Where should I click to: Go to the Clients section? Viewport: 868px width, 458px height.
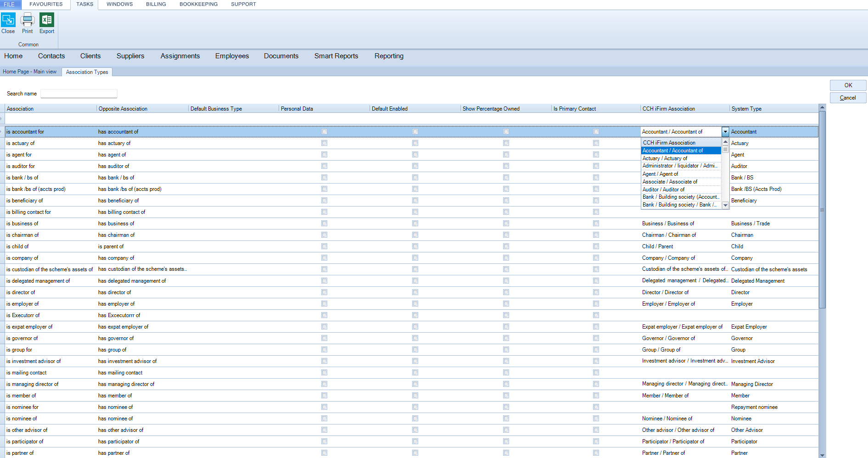click(x=90, y=56)
